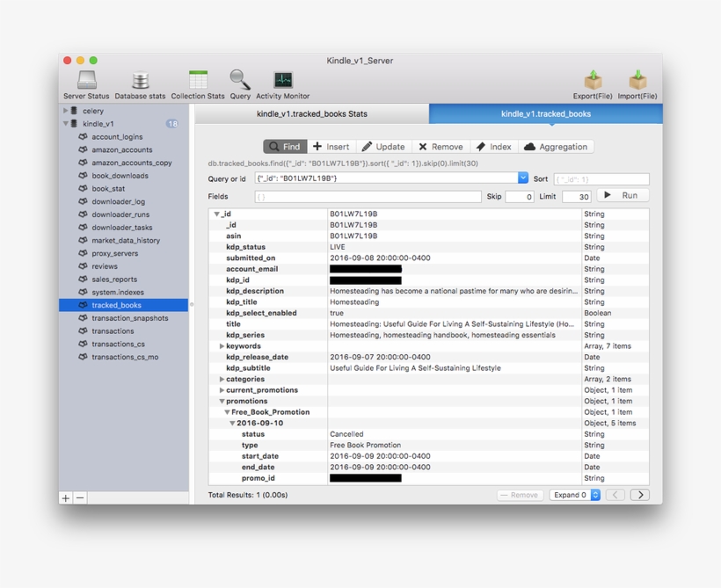Click the Run button

coord(623,195)
